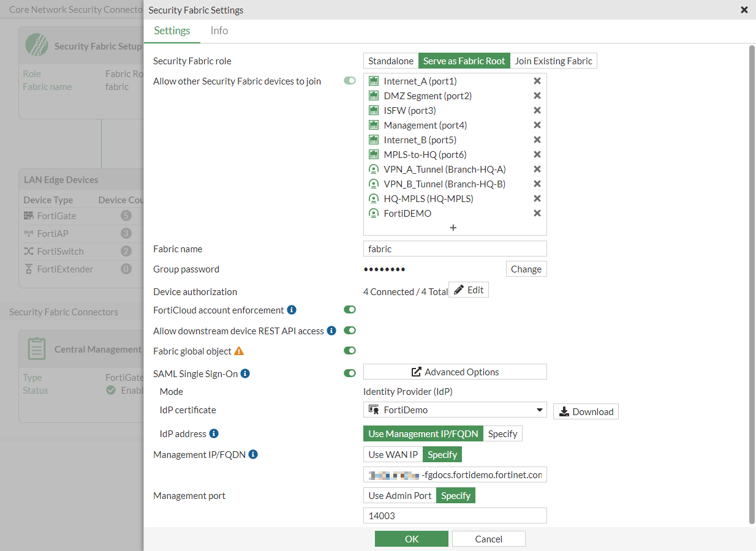The image size is (756, 551).
Task: Remove Internet_A (port1) interface entry
Action: point(537,81)
